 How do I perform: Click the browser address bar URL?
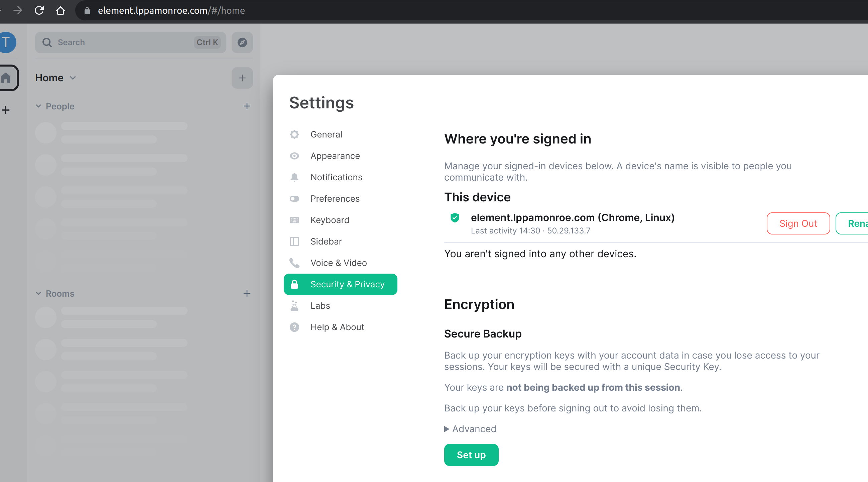point(171,11)
